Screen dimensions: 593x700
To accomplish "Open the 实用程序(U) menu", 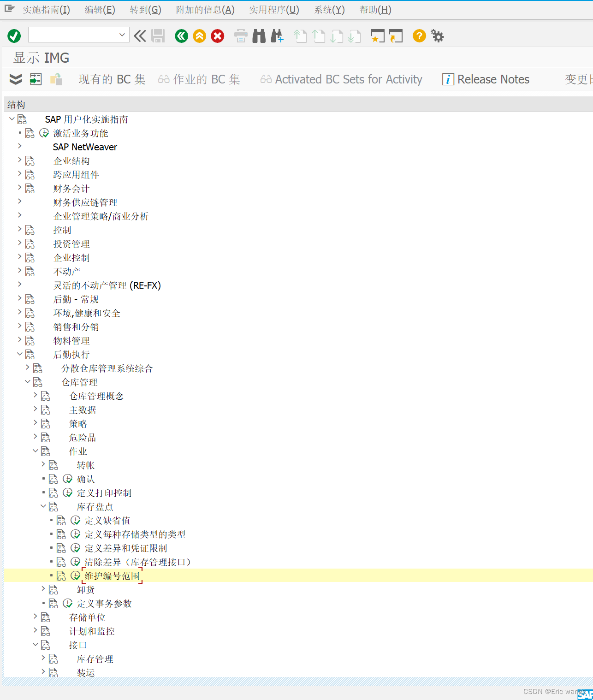I will [274, 10].
